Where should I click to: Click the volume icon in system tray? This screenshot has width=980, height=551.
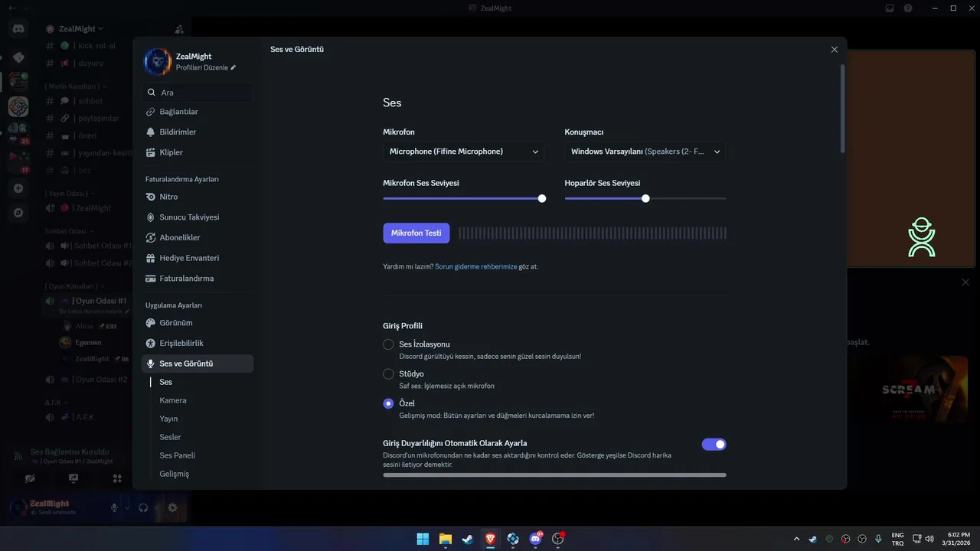929,539
